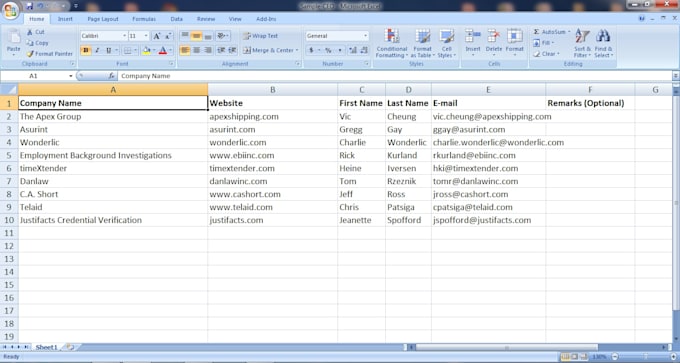Open text orientation options
680x363 pixels.
pos(222,36)
